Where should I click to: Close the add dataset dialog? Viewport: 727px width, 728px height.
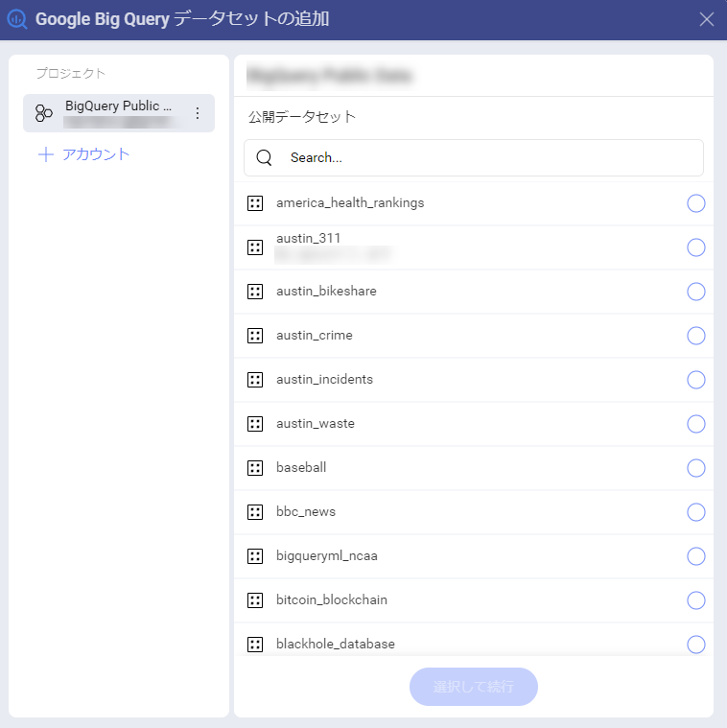point(707,19)
